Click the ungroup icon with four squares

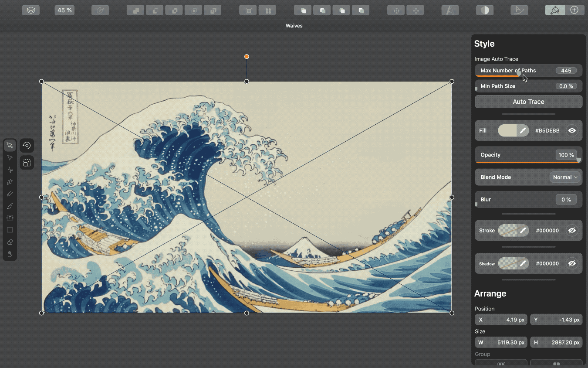pyautogui.click(x=267, y=10)
